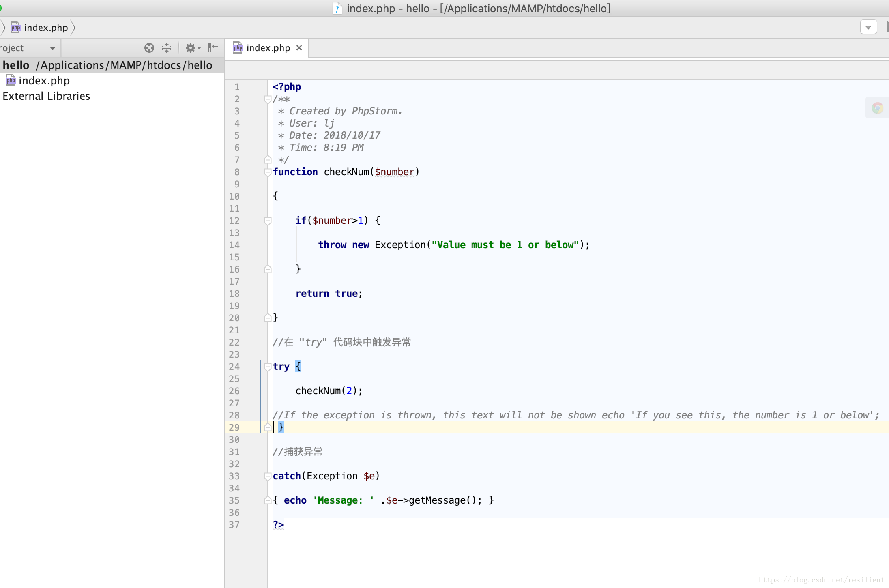Viewport: 889px width, 588px height.
Task: Click the 'function' keyword on line 8
Action: pos(295,172)
